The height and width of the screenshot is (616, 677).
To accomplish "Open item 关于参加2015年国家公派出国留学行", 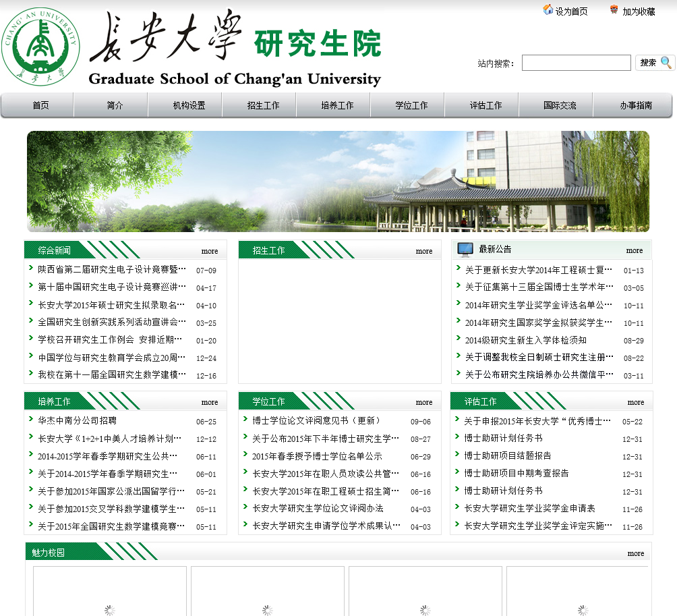I will (111, 491).
